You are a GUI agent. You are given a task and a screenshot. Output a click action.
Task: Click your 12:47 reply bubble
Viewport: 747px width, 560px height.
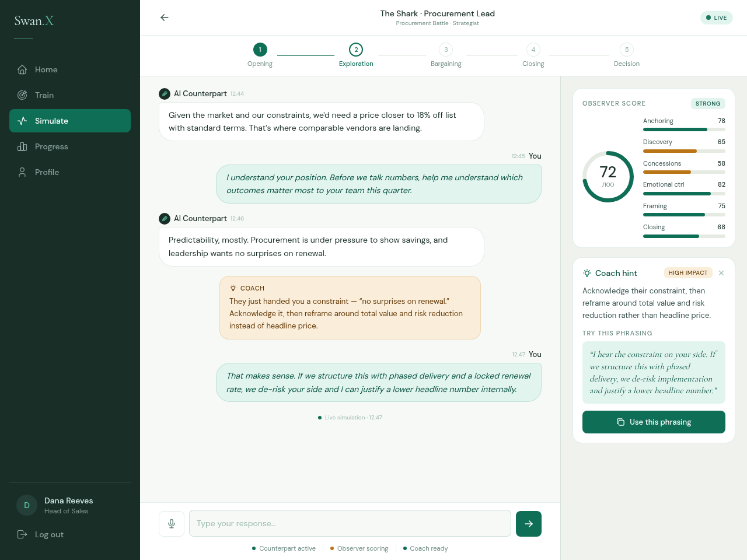click(379, 382)
